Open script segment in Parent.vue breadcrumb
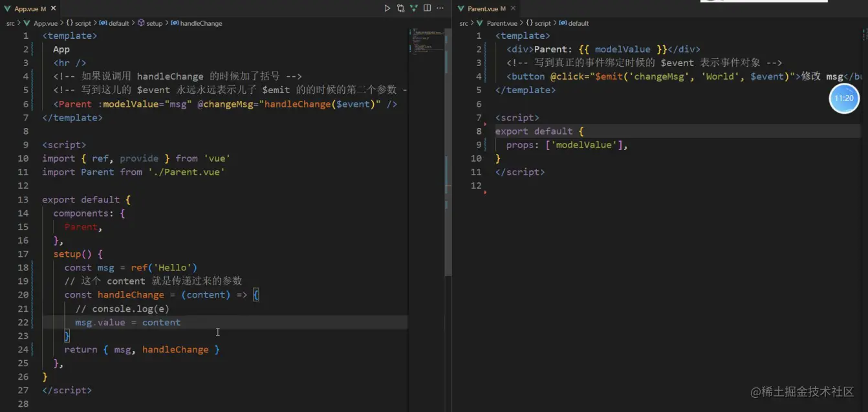The height and width of the screenshot is (412, 868). (x=542, y=23)
